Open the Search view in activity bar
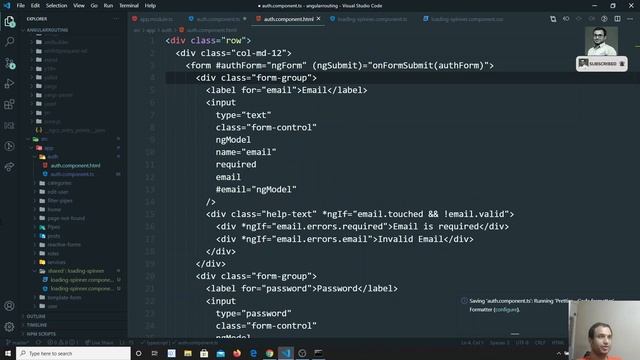This screenshot has height=360, width=640. [9, 42]
